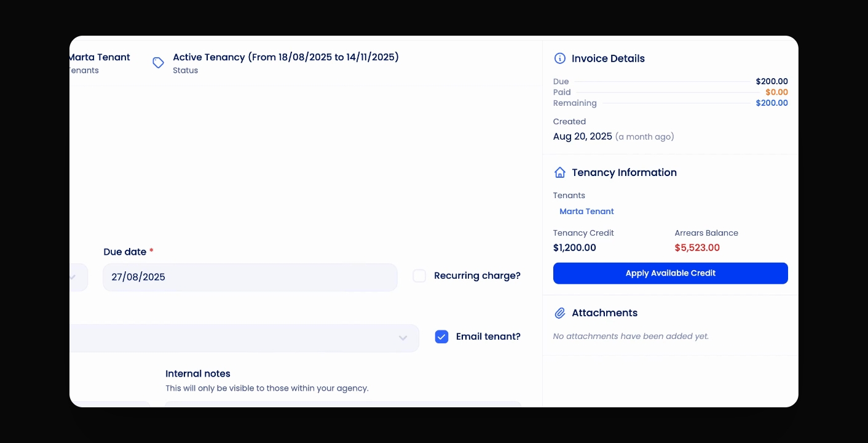Screen dimensions: 868x443
Task: Click the Attachments heading
Action: coord(604,313)
